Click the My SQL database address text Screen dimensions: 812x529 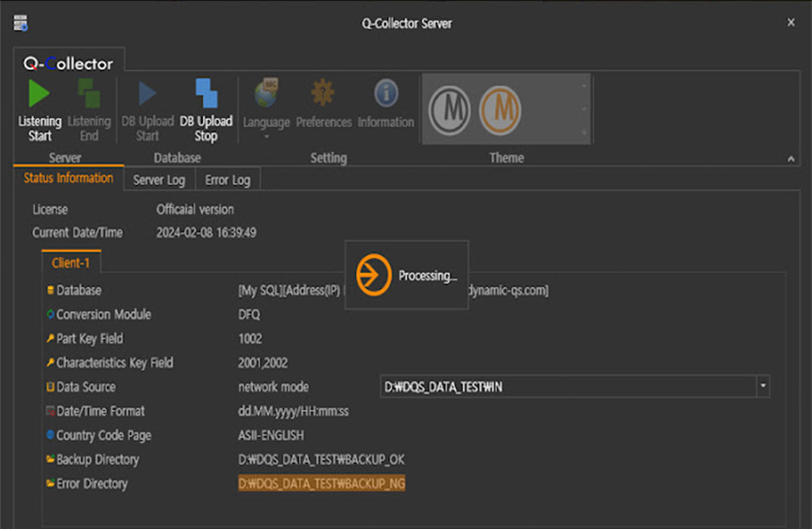tap(393, 290)
